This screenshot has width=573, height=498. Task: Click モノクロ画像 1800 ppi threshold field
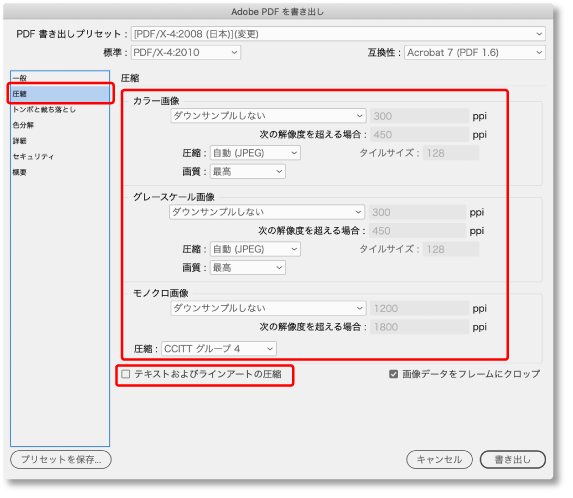click(x=419, y=327)
